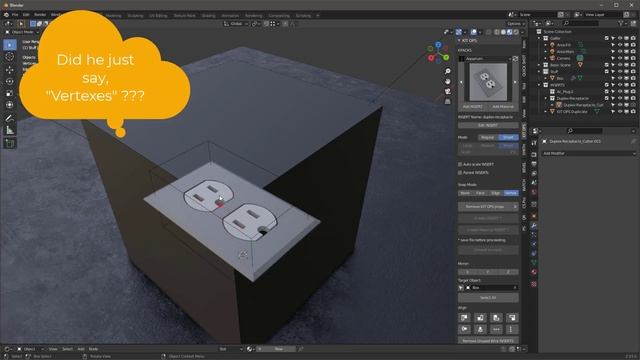Screen dimensions: 640x360
Task: Open Global transform orientation dropdown
Action: 236,24
